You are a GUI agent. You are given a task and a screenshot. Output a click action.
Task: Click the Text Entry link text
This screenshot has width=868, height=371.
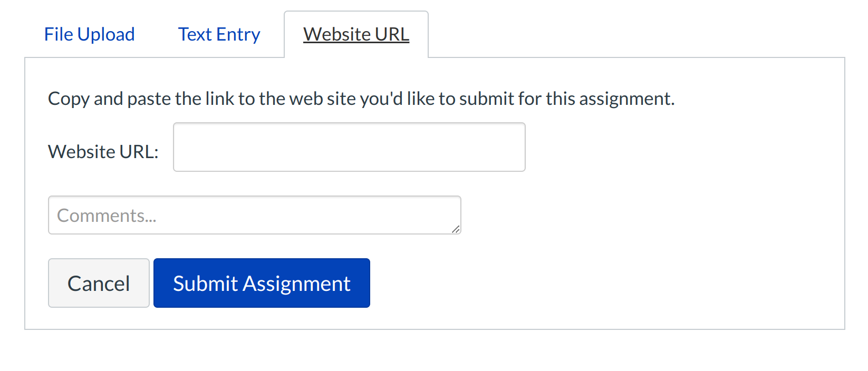(219, 34)
